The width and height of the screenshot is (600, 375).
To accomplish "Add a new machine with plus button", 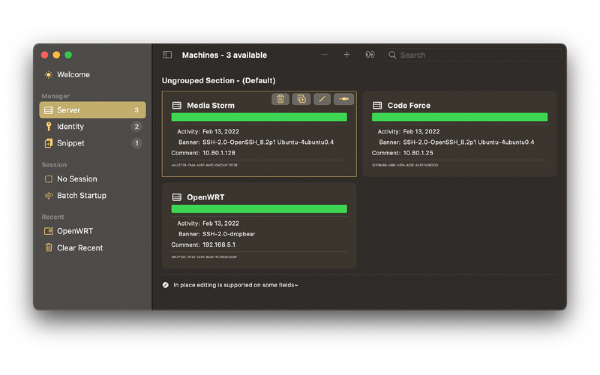I will 347,55.
